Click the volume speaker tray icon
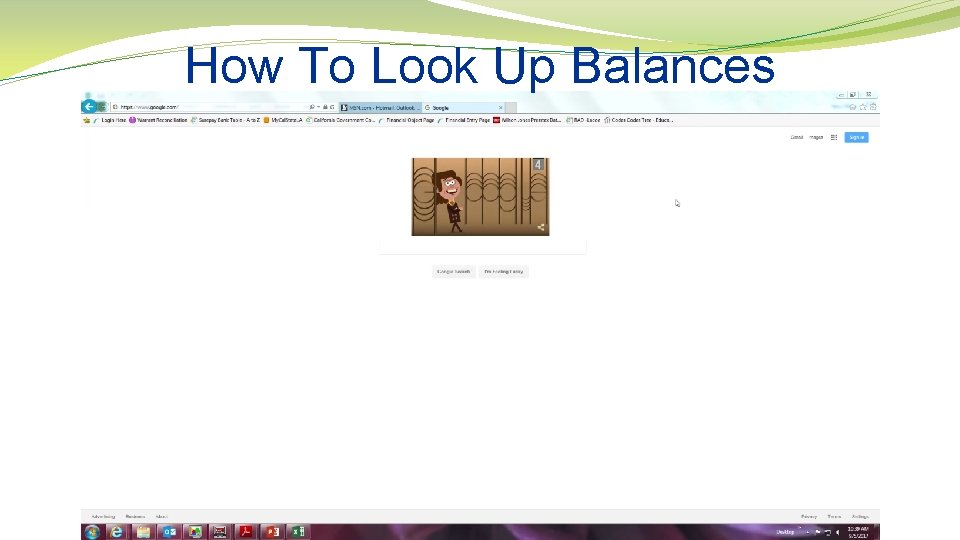 [838, 533]
